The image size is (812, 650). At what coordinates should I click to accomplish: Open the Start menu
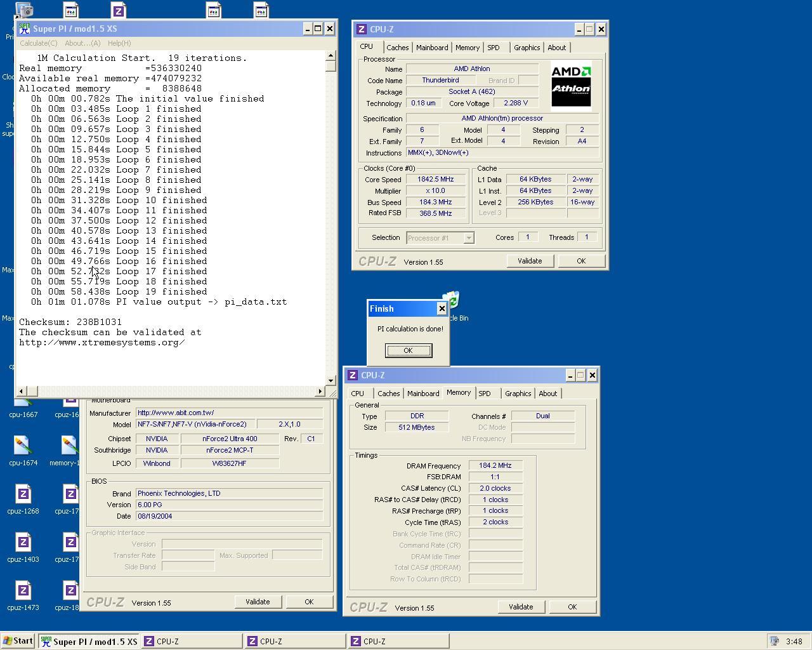[18, 641]
